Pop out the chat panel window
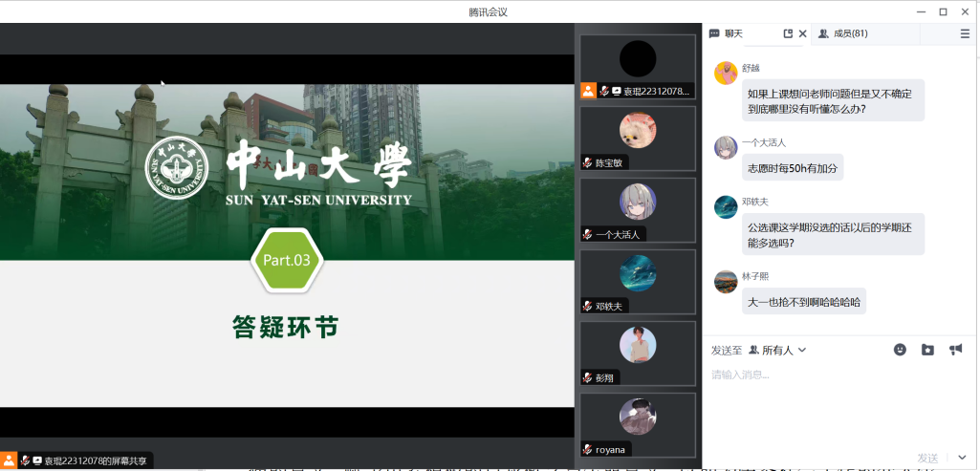The image size is (980, 471). click(788, 33)
